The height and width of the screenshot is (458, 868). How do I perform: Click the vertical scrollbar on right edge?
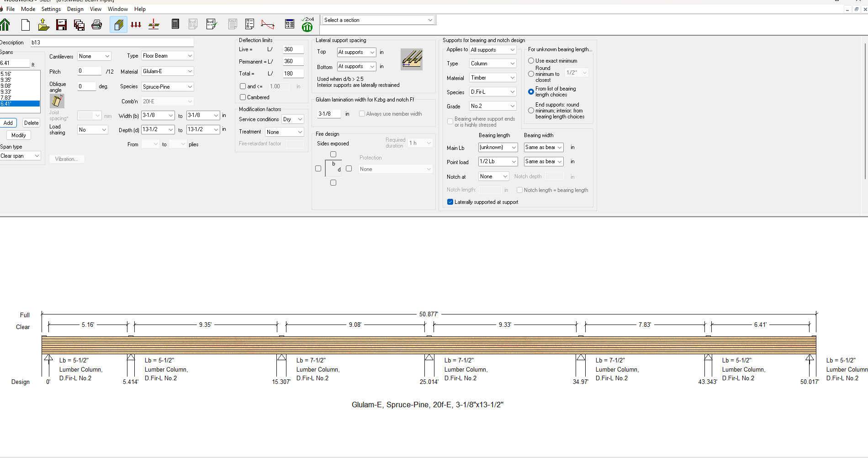pyautogui.click(x=865, y=111)
